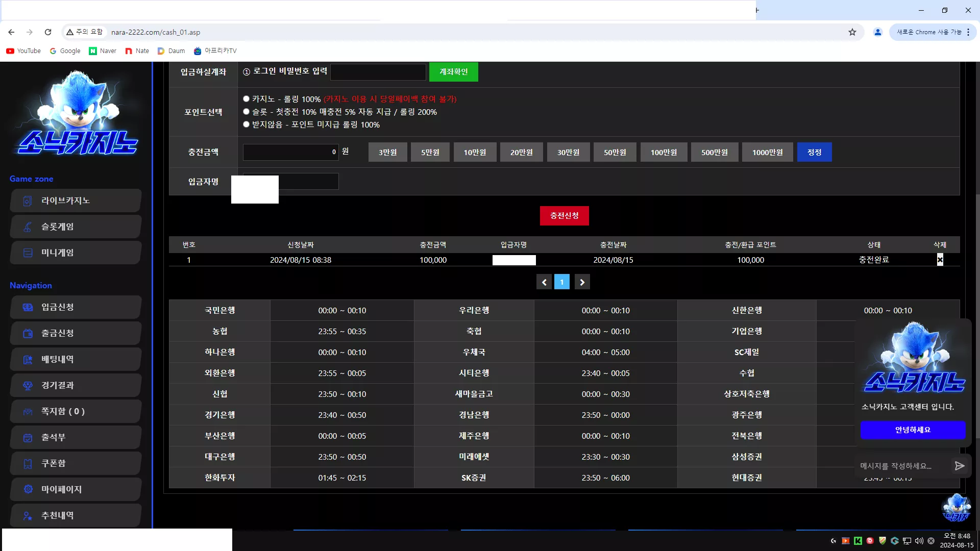Click the game results (경기결과) trophy icon

tap(28, 386)
